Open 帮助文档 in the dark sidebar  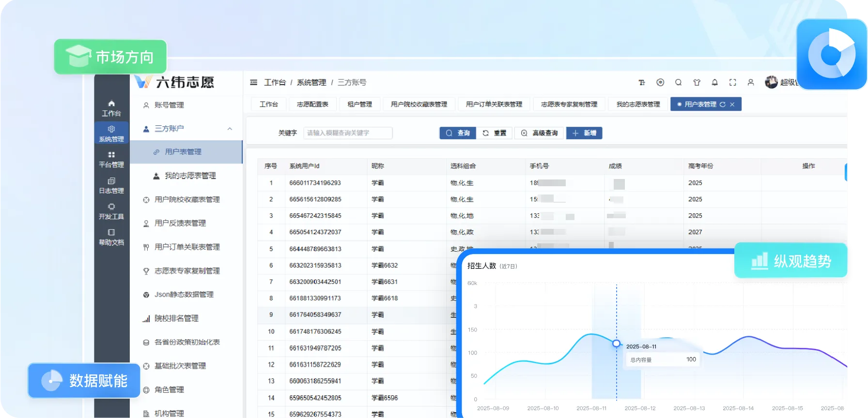click(111, 237)
